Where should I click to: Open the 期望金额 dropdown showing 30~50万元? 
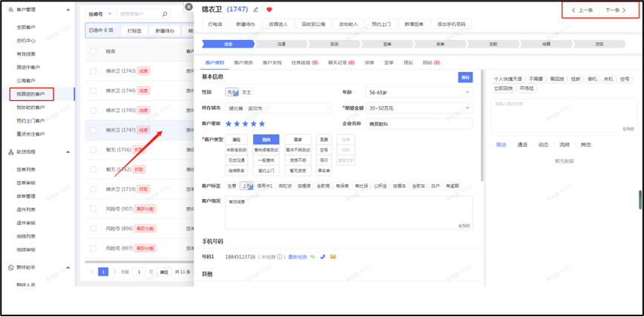pyautogui.click(x=419, y=108)
